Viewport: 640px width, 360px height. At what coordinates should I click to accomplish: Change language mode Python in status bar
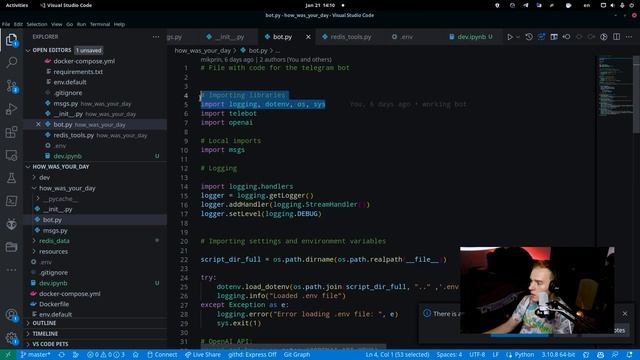[524, 355]
